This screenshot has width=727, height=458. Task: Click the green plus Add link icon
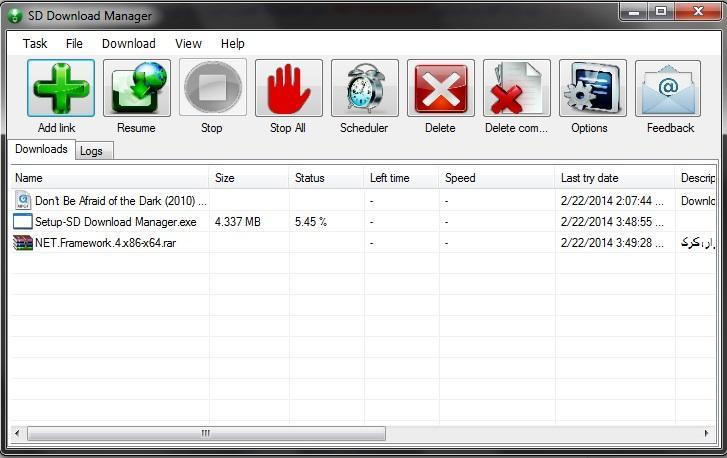click(x=61, y=88)
